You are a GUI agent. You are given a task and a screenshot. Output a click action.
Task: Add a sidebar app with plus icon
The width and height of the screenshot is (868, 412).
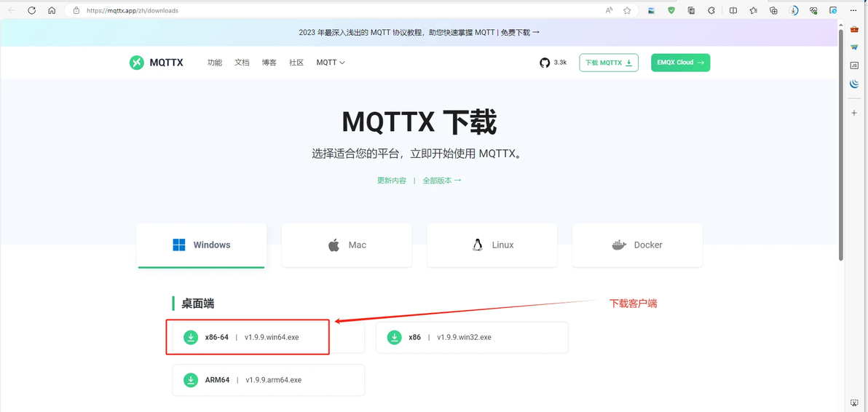point(854,113)
